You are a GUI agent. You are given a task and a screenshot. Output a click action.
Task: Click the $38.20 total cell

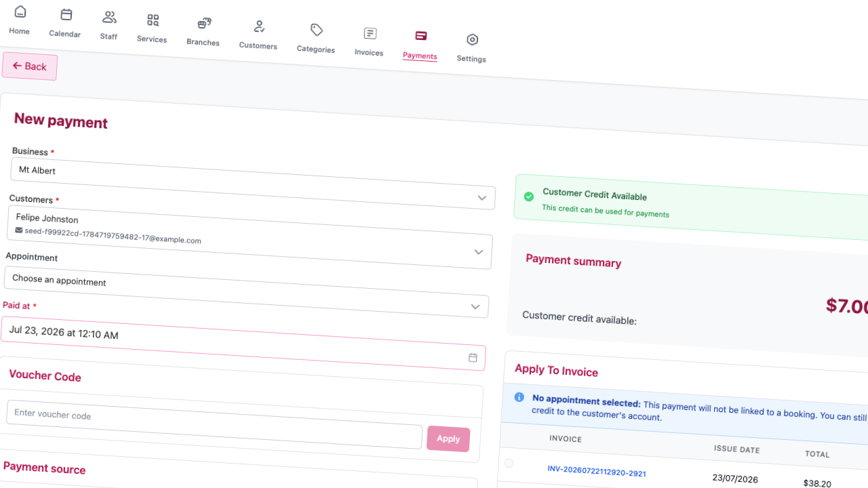click(817, 482)
